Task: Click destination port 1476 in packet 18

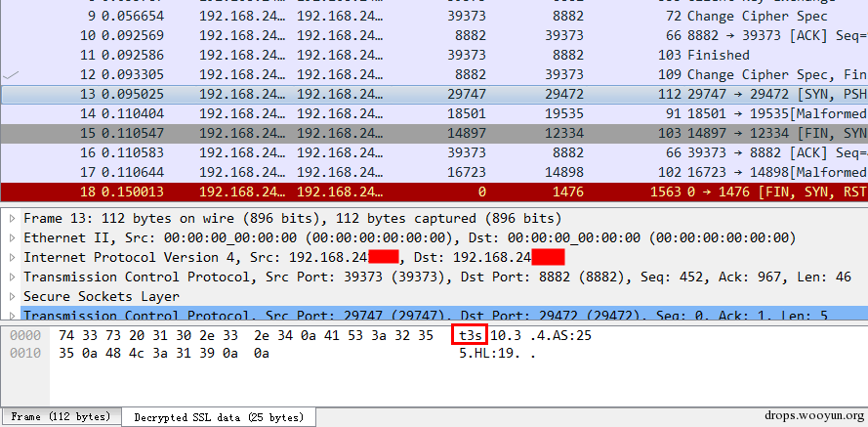Action: (567, 192)
